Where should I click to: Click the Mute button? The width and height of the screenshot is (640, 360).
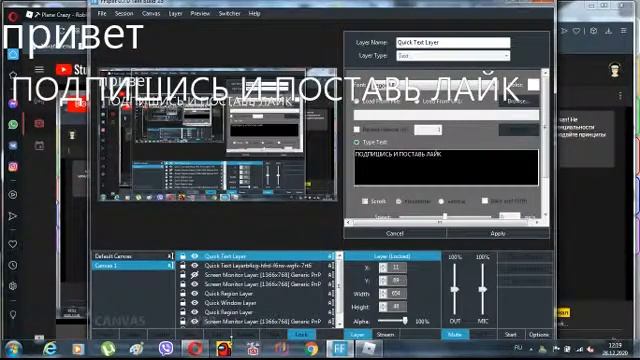(455, 334)
